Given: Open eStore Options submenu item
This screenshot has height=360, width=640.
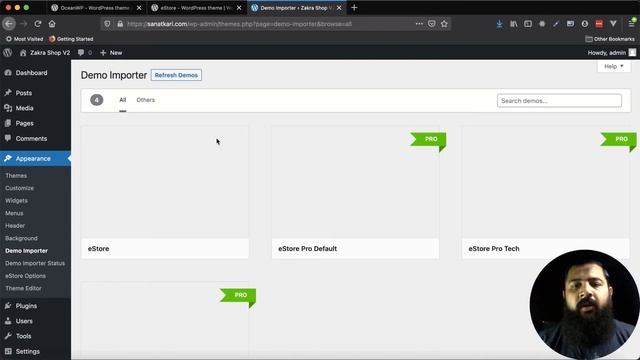Looking at the screenshot, I should [25, 276].
